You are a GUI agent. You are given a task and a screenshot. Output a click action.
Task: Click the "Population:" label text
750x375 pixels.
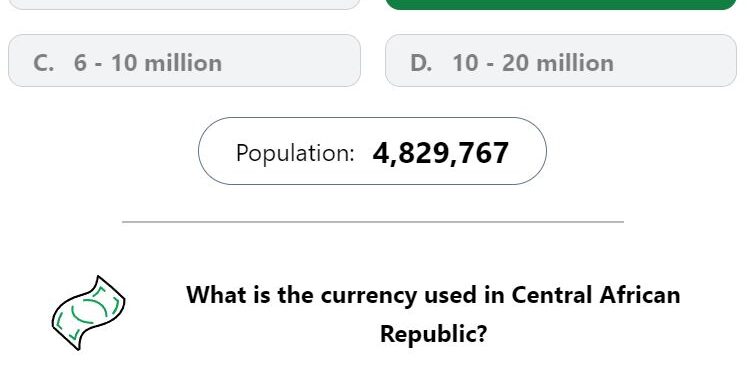coord(295,154)
